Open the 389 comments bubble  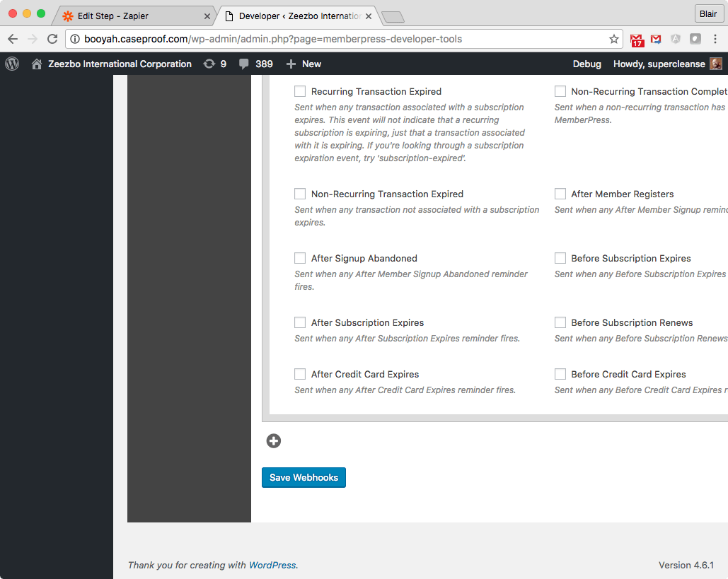(244, 64)
